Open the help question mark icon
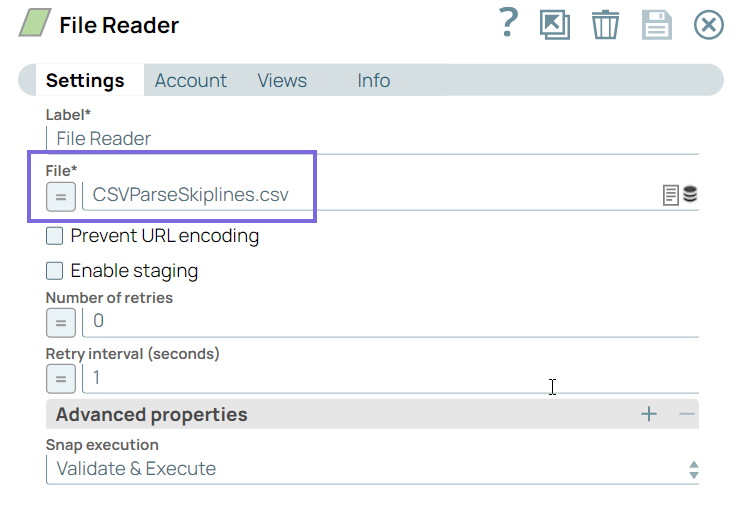The image size is (740, 512). [x=510, y=23]
